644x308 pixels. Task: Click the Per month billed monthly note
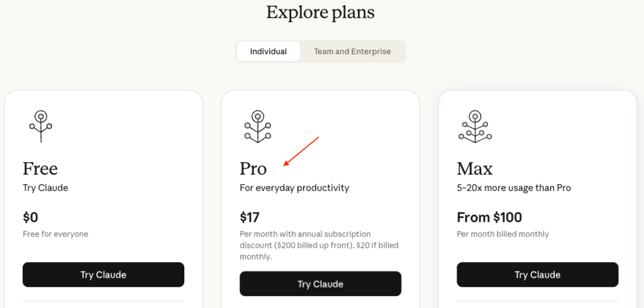pyautogui.click(x=502, y=234)
